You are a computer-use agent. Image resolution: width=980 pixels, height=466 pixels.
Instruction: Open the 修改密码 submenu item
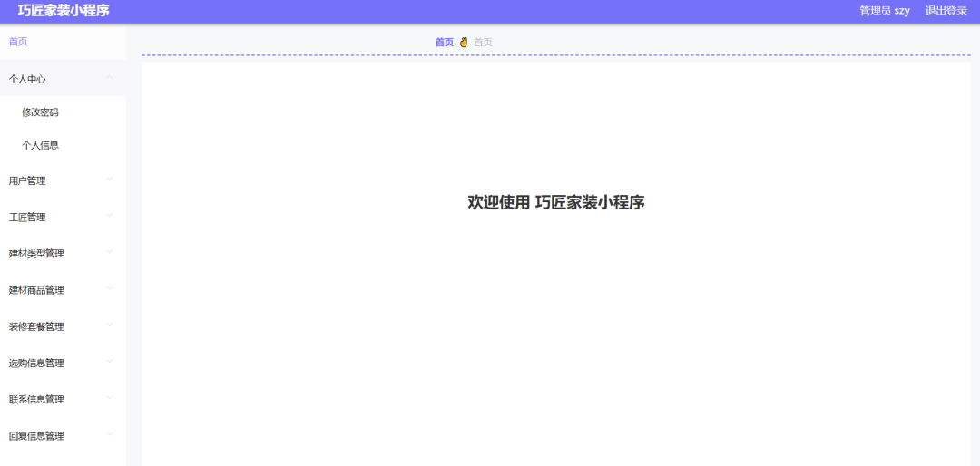point(41,112)
